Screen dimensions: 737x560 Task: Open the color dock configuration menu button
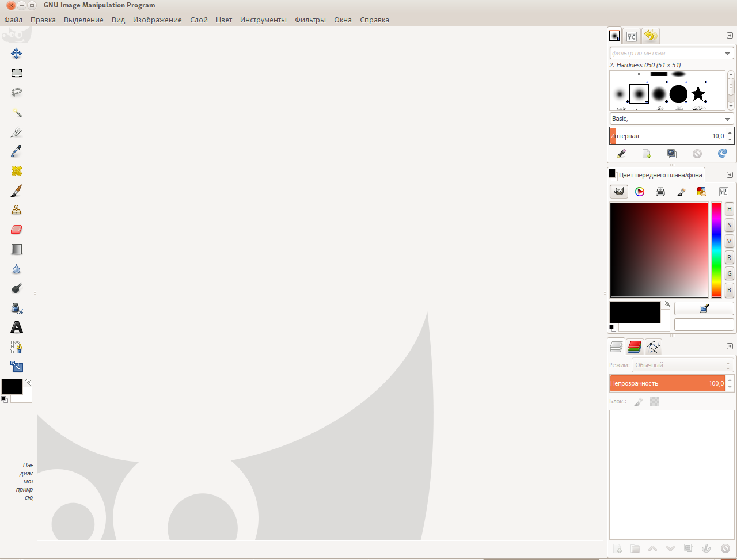pos(730,175)
